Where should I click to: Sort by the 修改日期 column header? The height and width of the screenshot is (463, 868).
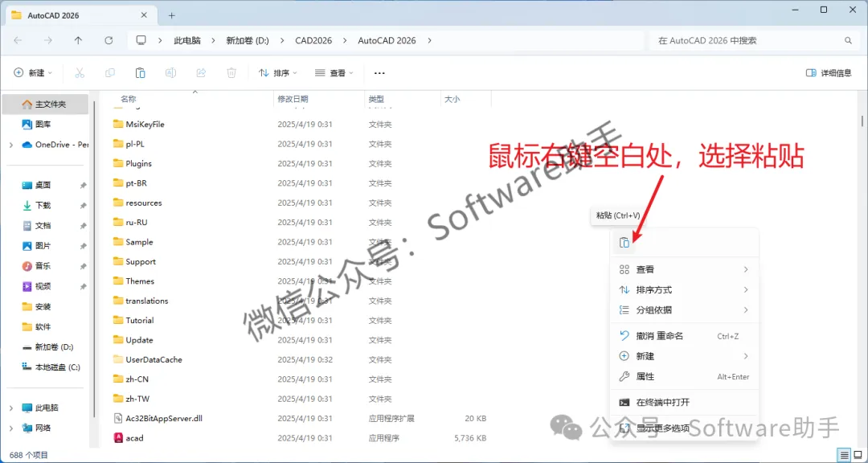[x=293, y=99]
